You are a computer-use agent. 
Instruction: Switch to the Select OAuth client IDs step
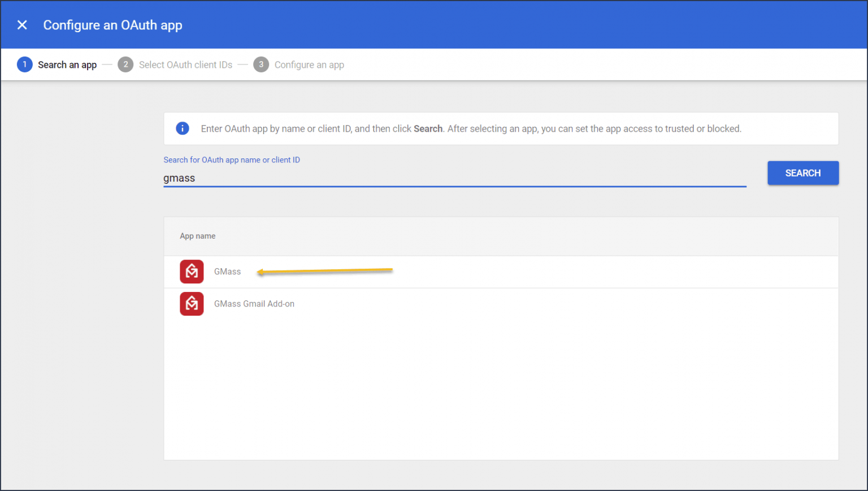[x=185, y=64]
